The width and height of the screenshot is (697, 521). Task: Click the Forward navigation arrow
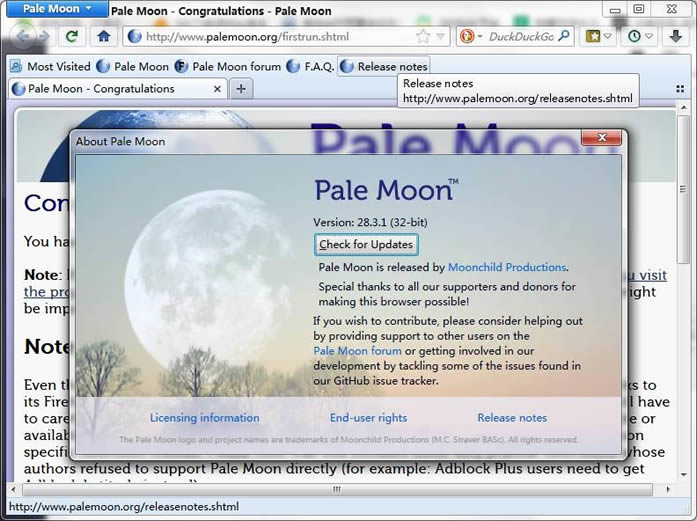click(x=44, y=36)
